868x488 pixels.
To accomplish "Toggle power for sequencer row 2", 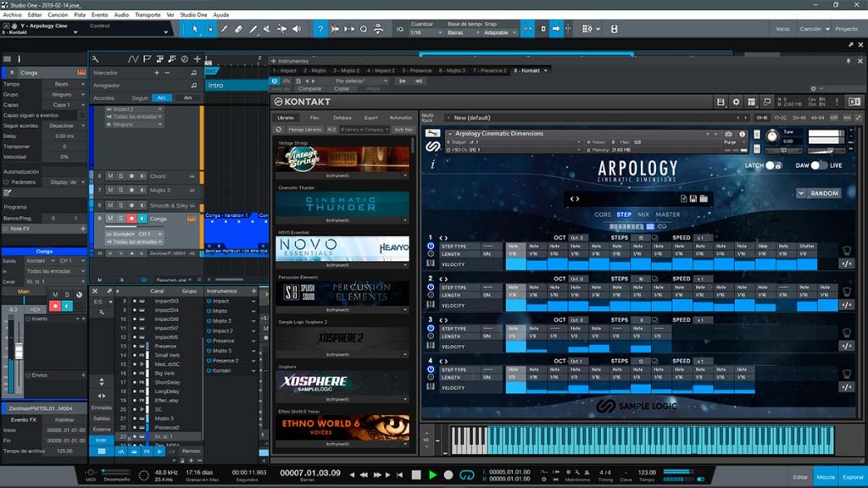I will click(x=431, y=287).
